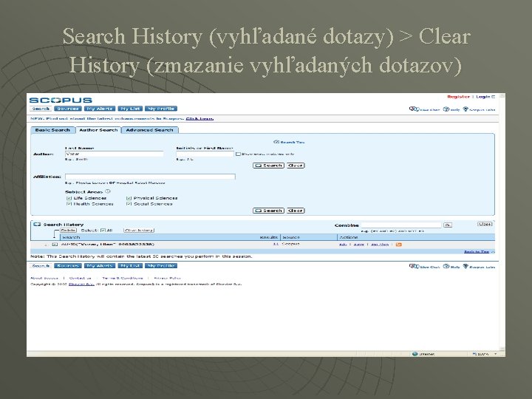
Task: Click Initials or First Name input field
Action: point(205,154)
